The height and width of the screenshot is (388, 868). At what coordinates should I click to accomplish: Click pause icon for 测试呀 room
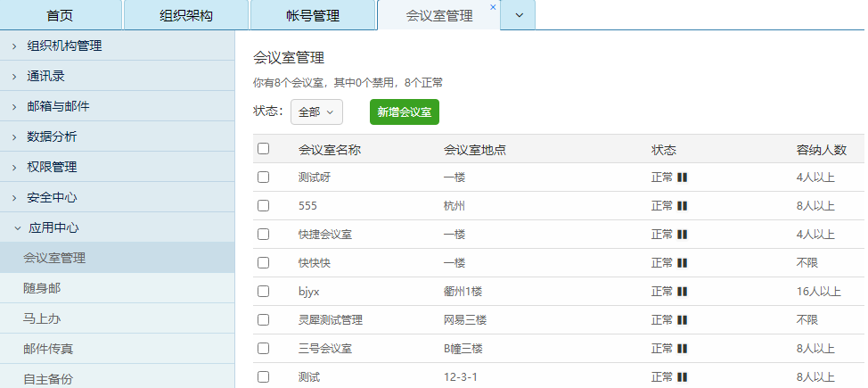pos(683,177)
